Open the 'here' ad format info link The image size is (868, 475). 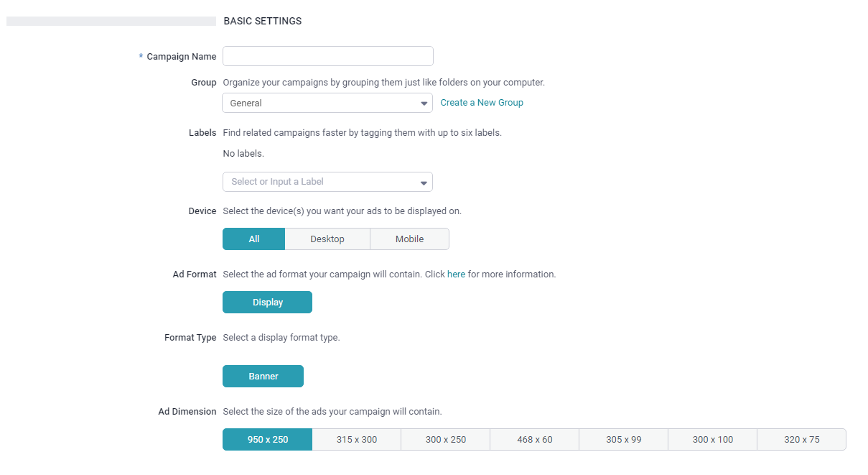(x=457, y=275)
